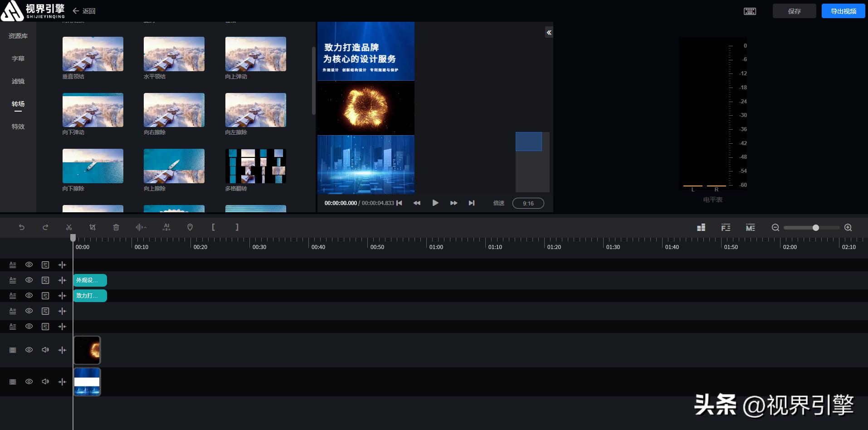
Task: Collapse the side panel with double chevron
Action: tap(549, 32)
